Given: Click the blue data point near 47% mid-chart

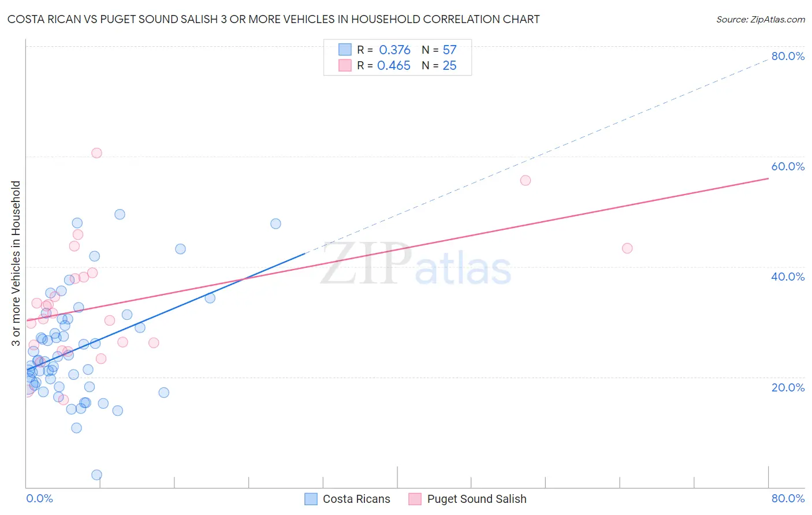Looking at the screenshot, I should click(x=275, y=223).
